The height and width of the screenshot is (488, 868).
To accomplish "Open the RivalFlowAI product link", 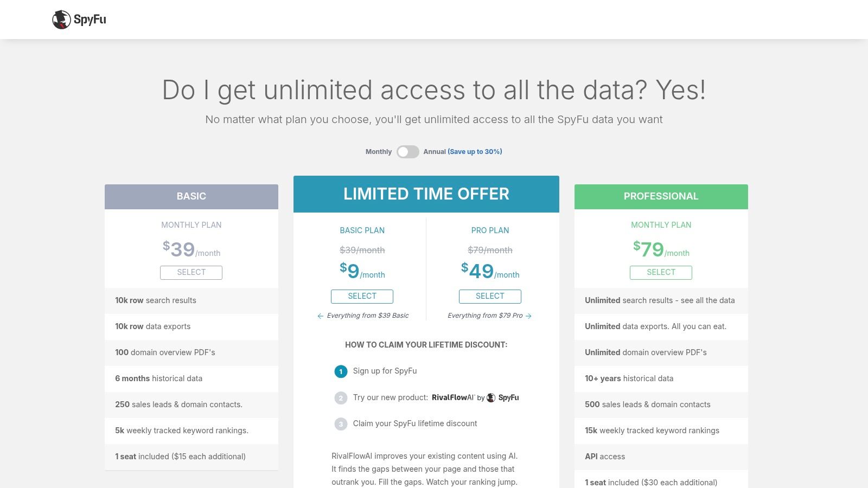I will 453,397.
